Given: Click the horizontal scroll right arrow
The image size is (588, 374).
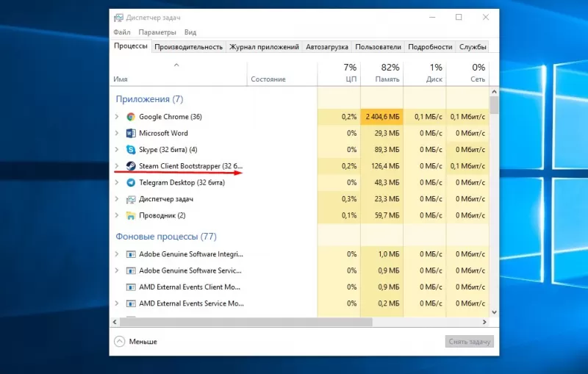Looking at the screenshot, I should [x=484, y=322].
